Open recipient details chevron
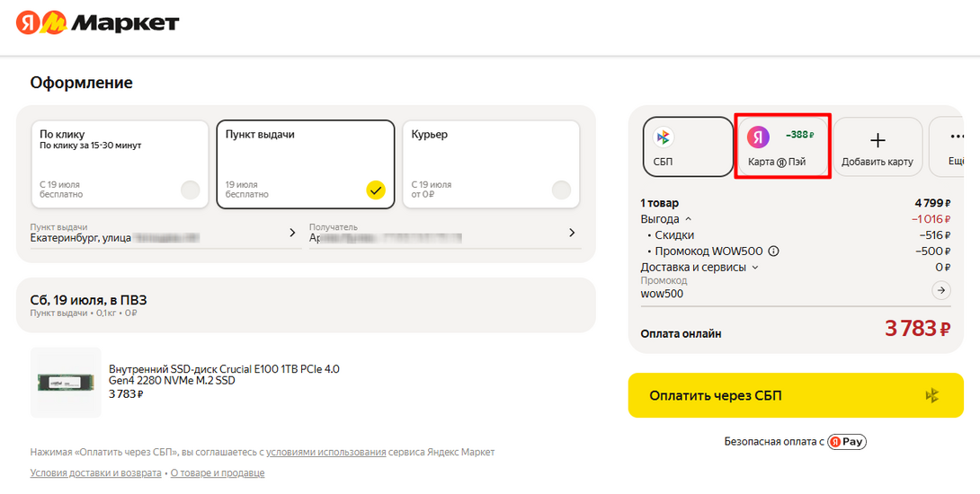This screenshot has width=980, height=494. pos(571,233)
